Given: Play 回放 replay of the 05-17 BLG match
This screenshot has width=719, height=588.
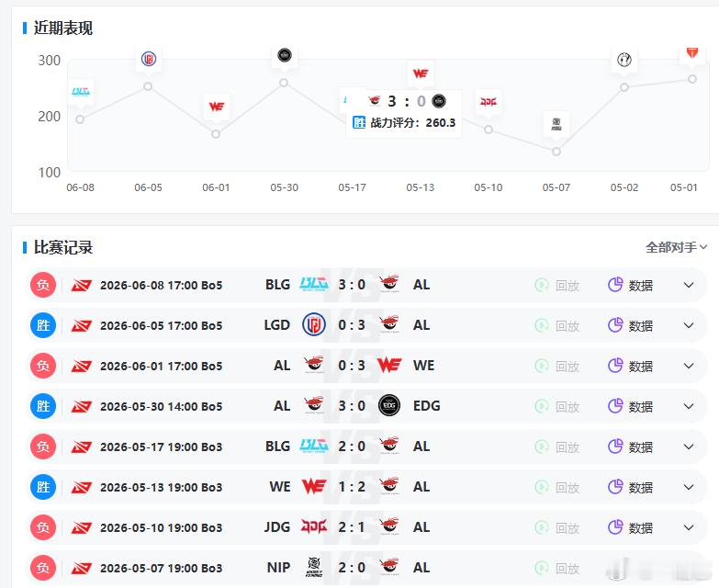Looking at the screenshot, I should 557,447.
